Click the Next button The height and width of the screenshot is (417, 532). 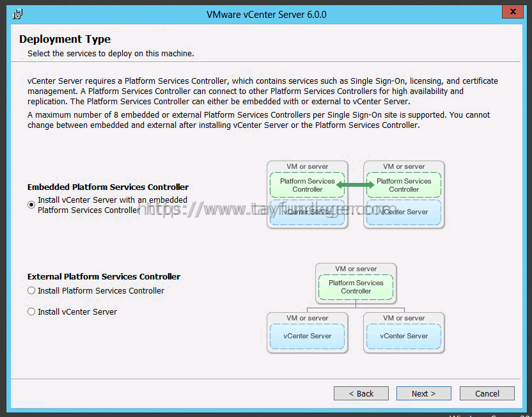coord(423,393)
